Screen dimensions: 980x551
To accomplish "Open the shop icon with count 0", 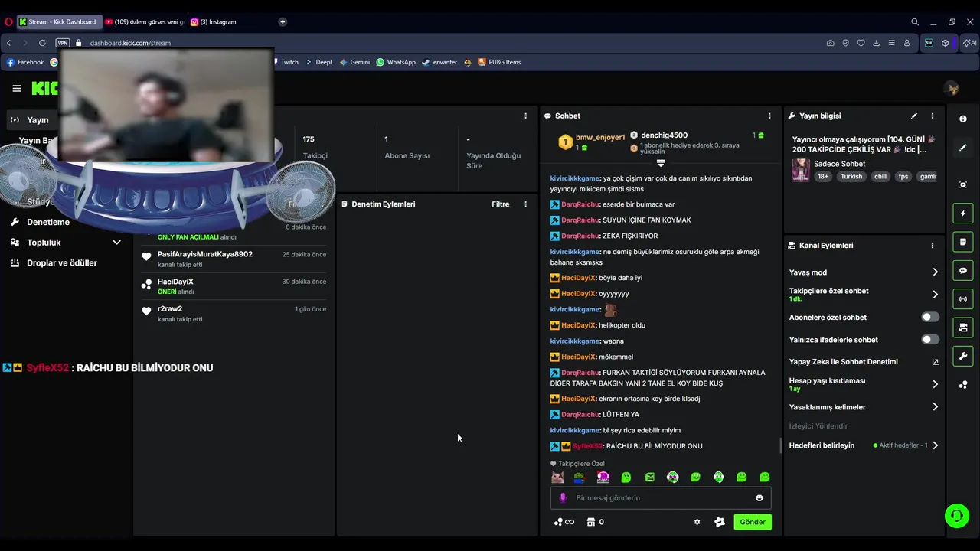I will coord(596,522).
